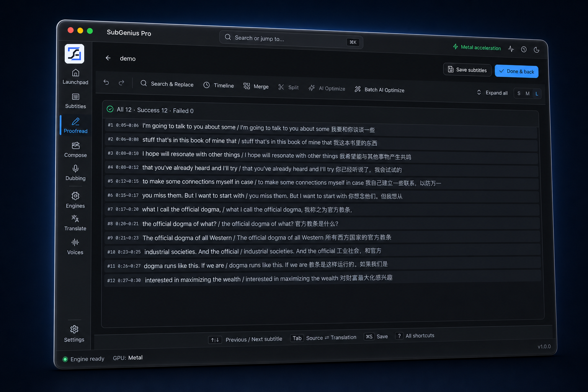Click Save subtitles button
The image size is (588, 392).
coord(467,70)
